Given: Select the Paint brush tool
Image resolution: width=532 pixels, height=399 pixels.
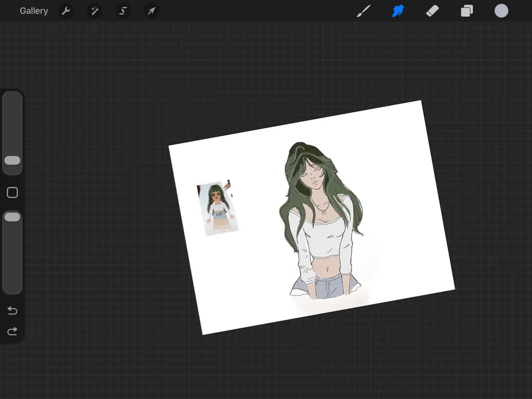Looking at the screenshot, I should pyautogui.click(x=364, y=11).
